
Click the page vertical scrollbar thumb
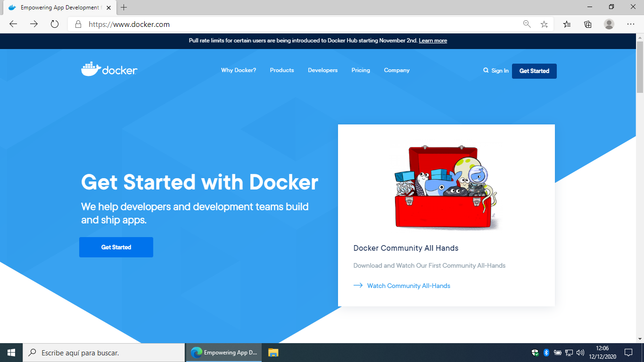pyautogui.click(x=640, y=67)
